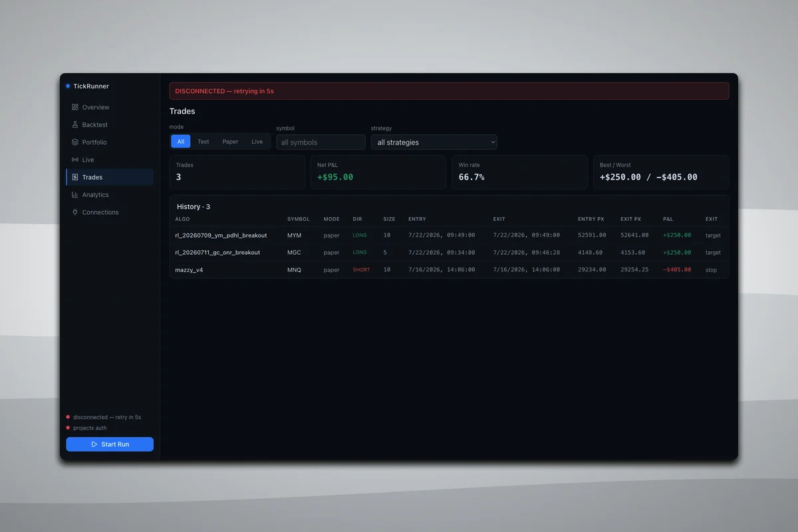
Task: Click the TickRunner blue dot logo
Action: click(68, 86)
